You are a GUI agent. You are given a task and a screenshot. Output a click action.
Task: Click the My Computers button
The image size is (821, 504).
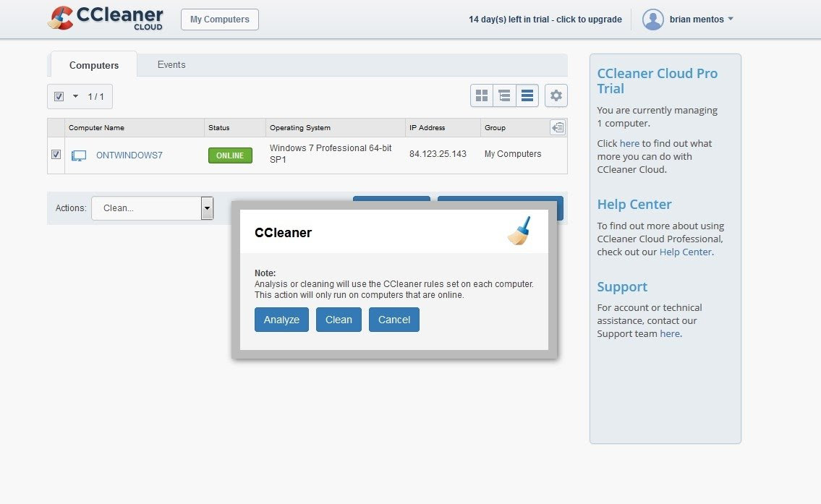point(219,20)
